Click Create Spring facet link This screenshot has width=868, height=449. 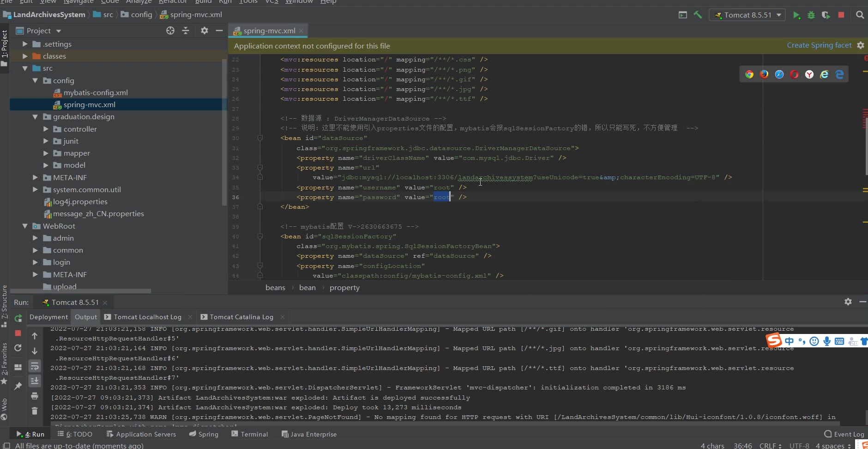[819, 45]
